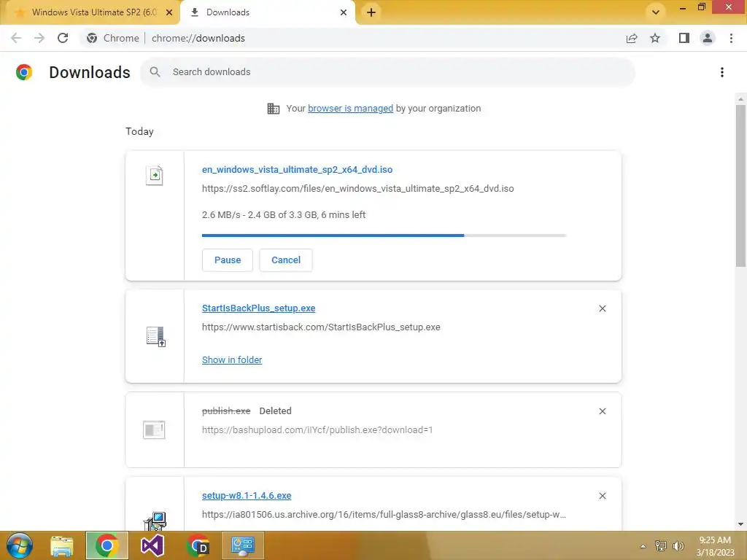The width and height of the screenshot is (747, 560).
Task: Select the Downloads tab
Action: coord(267,12)
